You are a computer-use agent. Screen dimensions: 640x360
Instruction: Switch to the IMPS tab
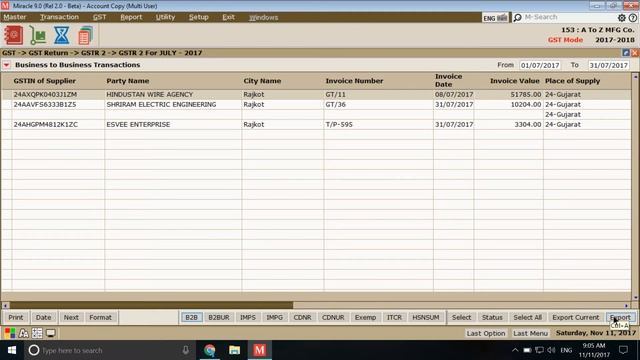point(248,317)
